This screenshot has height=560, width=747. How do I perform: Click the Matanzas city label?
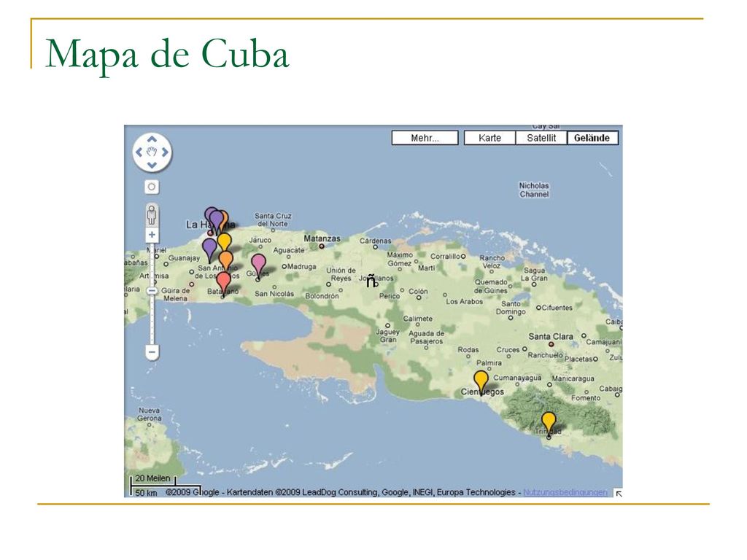pos(322,238)
